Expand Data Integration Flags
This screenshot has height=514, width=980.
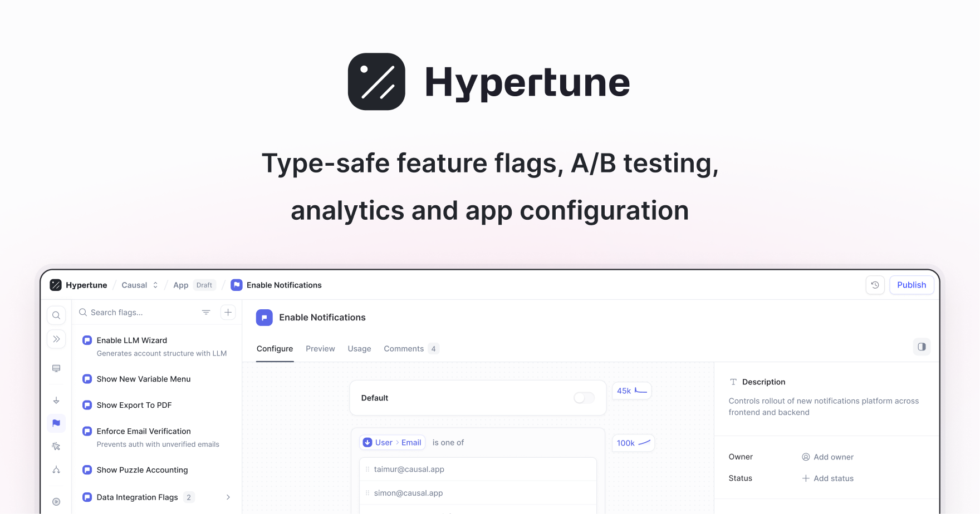click(228, 497)
